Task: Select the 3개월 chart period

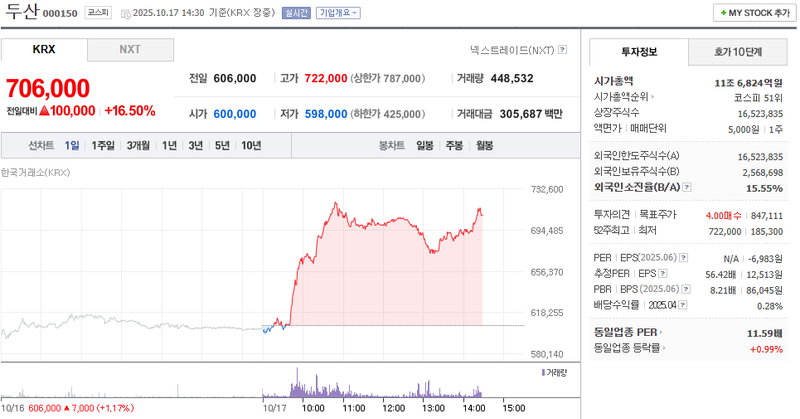Action: pyautogui.click(x=138, y=146)
